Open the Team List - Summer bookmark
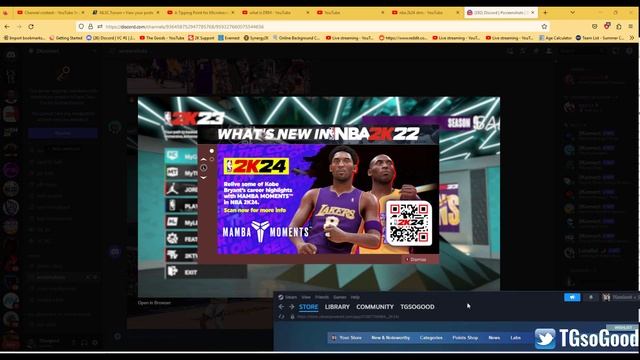This screenshot has height=360, width=640. [600, 38]
